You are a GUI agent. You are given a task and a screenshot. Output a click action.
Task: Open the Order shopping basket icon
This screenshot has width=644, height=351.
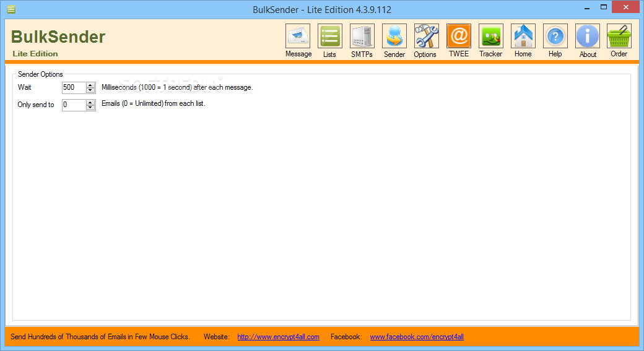[x=619, y=36]
